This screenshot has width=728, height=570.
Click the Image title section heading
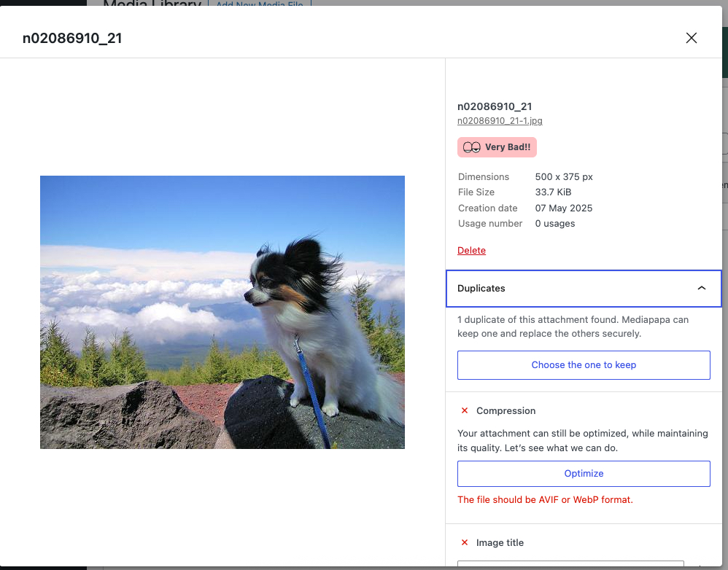coord(500,542)
